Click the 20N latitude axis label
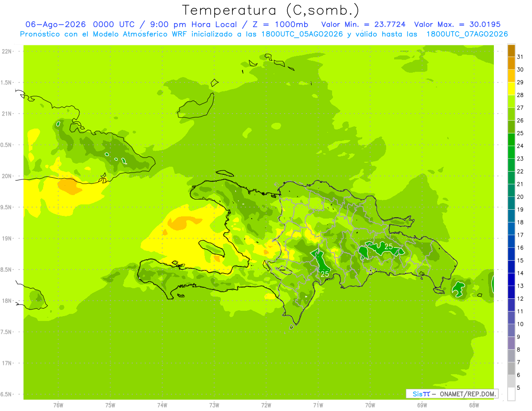This screenshot has height=411, width=532. coord(7,176)
